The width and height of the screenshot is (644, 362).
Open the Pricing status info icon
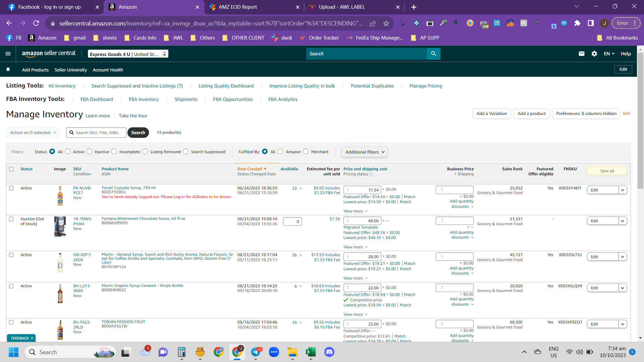[371, 175]
